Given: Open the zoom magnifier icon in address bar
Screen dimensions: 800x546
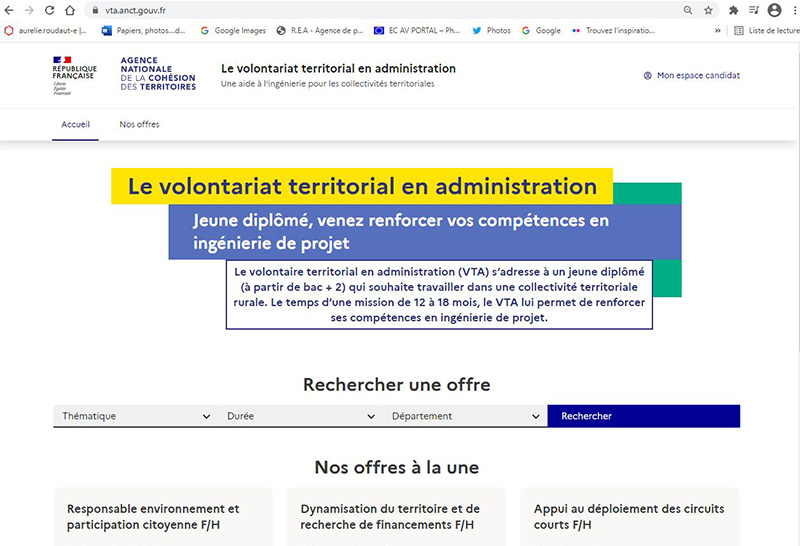Looking at the screenshot, I should 688,10.
